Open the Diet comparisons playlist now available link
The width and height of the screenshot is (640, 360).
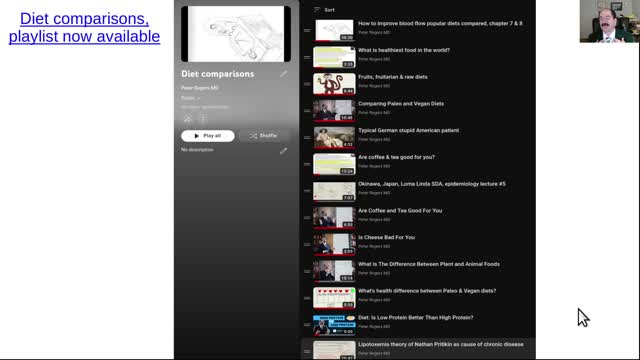(84, 27)
